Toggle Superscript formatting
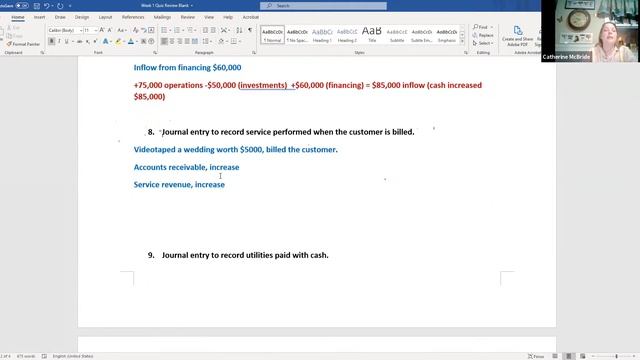 point(95,41)
